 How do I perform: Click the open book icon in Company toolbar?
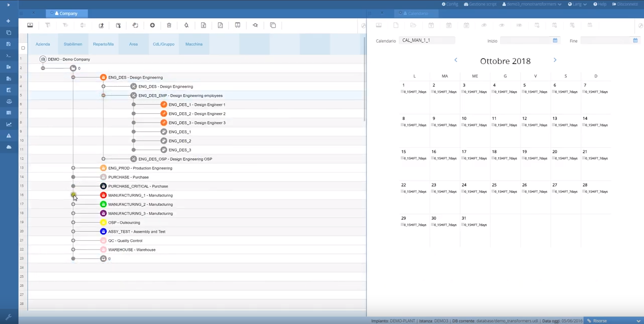238,25
